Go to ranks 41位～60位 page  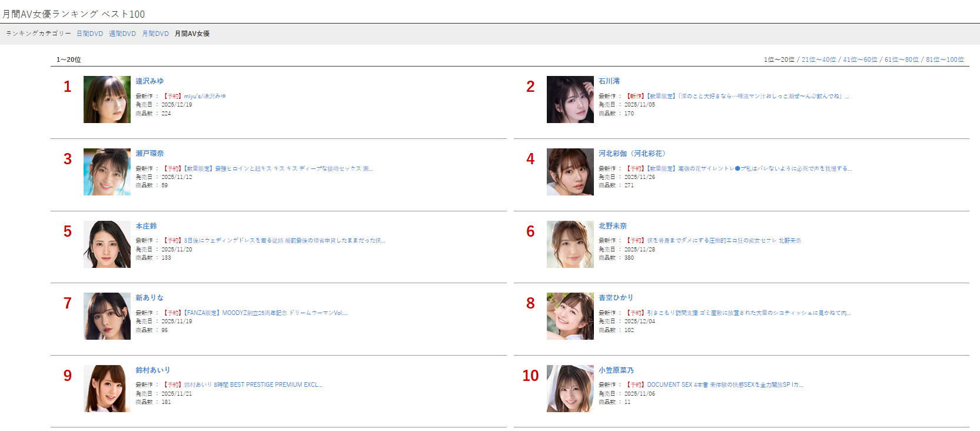click(x=860, y=59)
